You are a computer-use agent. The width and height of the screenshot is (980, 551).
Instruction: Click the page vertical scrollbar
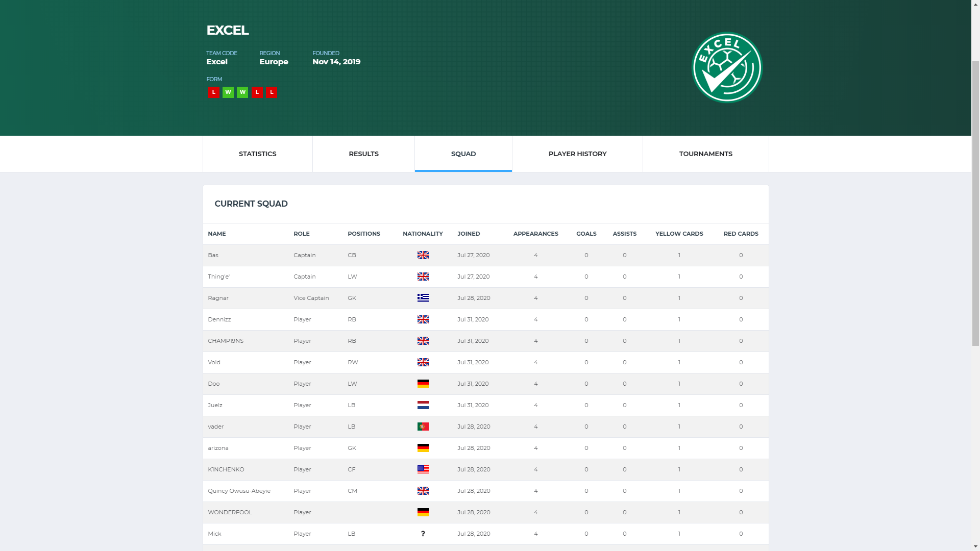[975, 204]
